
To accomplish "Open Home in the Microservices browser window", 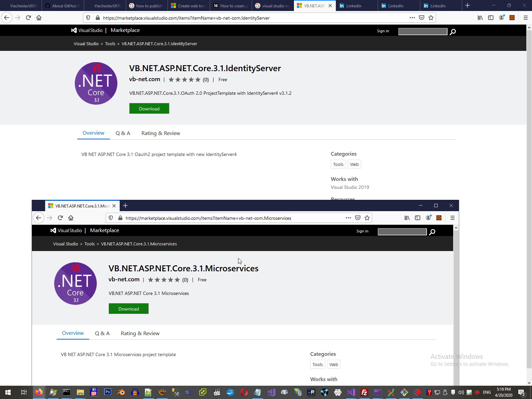I will pyautogui.click(x=71, y=218).
